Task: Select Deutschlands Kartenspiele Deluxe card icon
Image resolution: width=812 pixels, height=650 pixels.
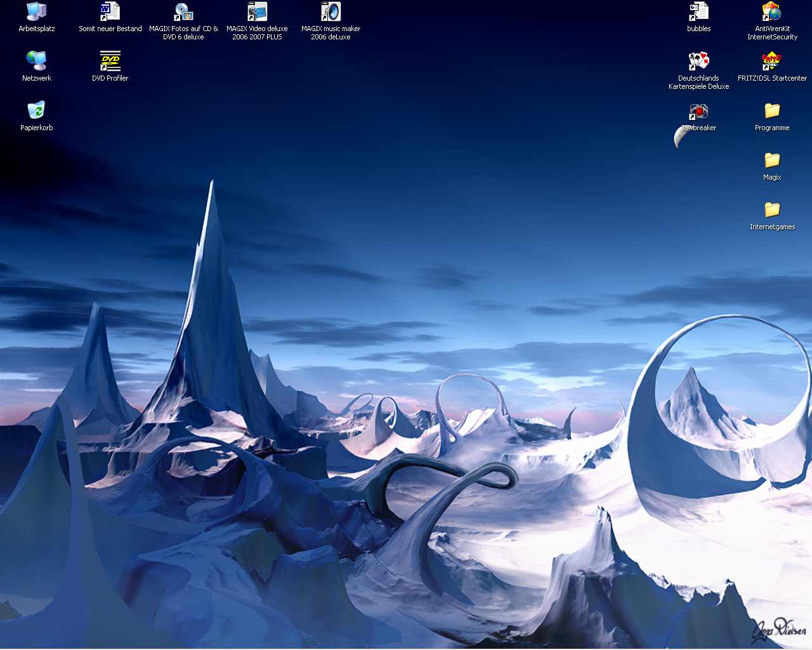Action: (x=698, y=61)
